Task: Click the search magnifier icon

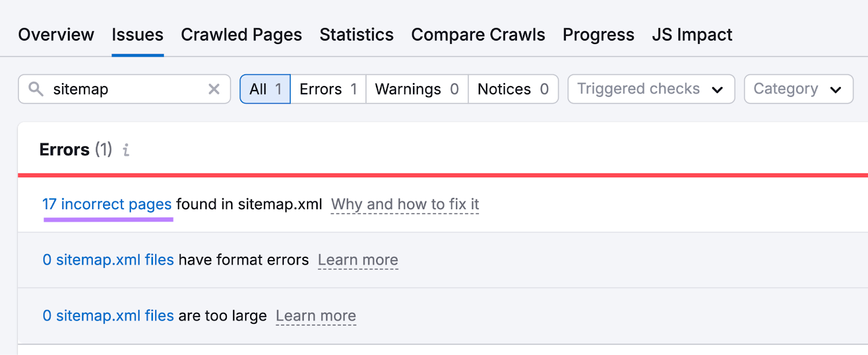Action: point(36,89)
